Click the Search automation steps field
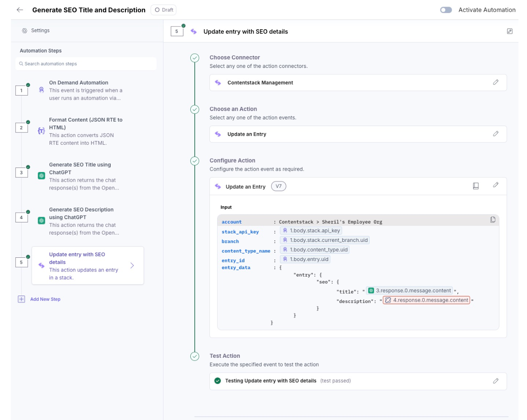This screenshot has width=527, height=420. 86,64
